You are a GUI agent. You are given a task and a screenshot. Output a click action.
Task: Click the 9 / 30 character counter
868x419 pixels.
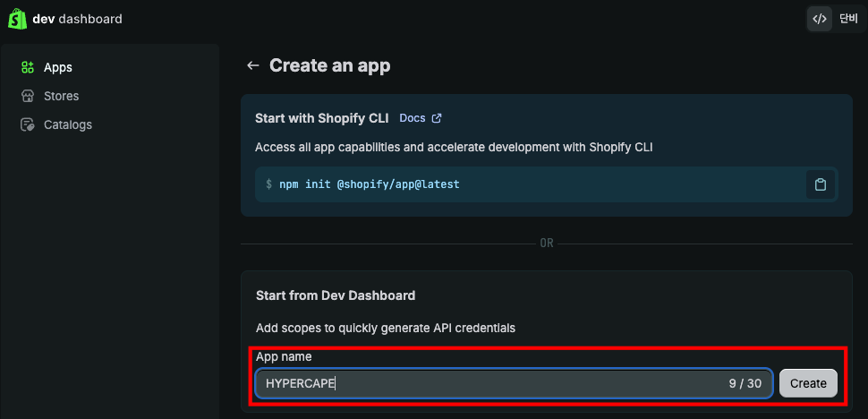pyautogui.click(x=745, y=383)
